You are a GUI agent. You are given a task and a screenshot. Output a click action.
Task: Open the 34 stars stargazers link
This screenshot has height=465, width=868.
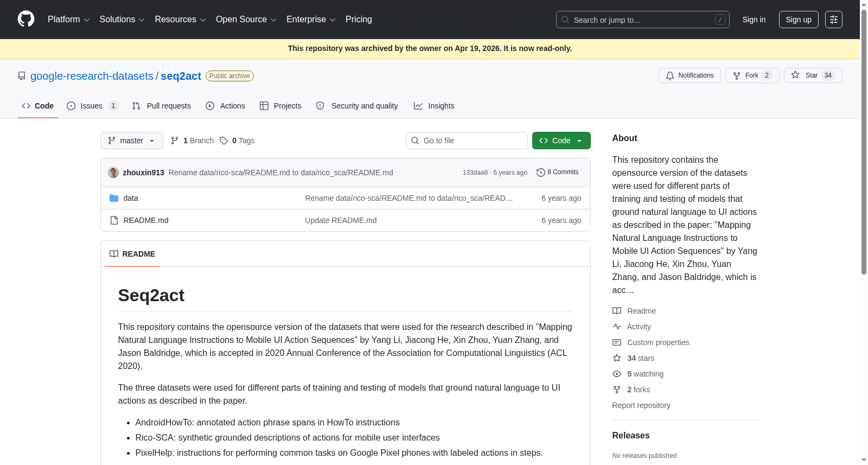coord(634,358)
